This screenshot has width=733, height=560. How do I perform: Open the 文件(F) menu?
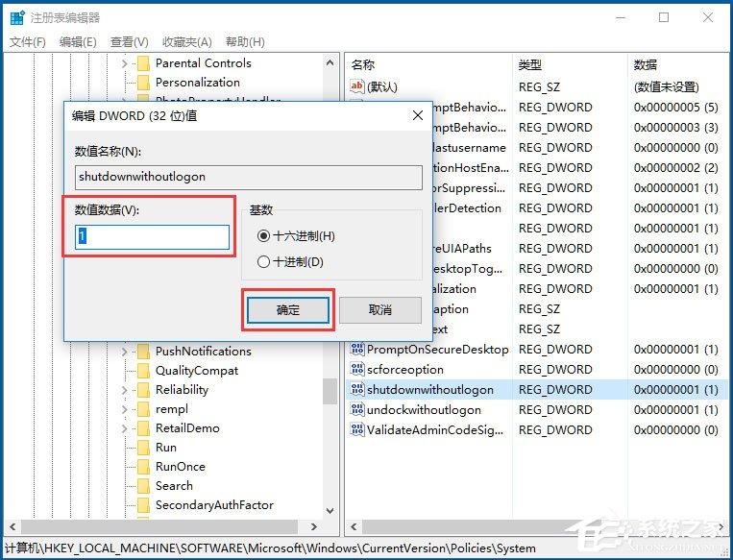[28, 42]
